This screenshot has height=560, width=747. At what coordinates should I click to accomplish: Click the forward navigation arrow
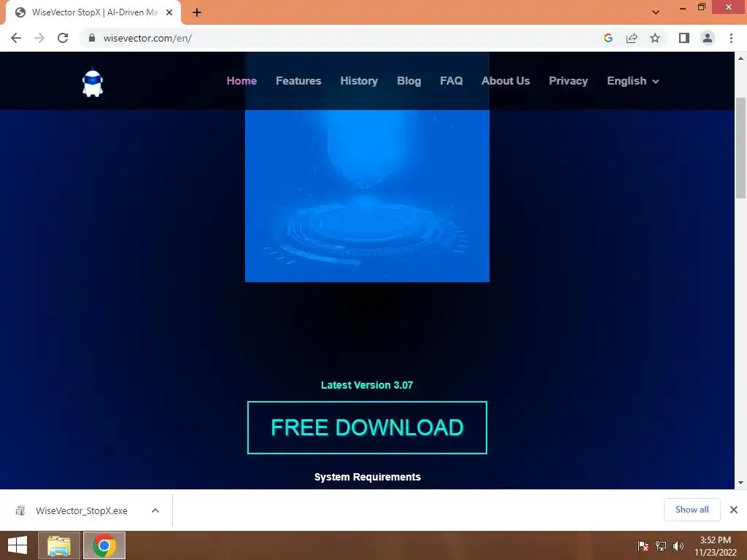tap(39, 38)
